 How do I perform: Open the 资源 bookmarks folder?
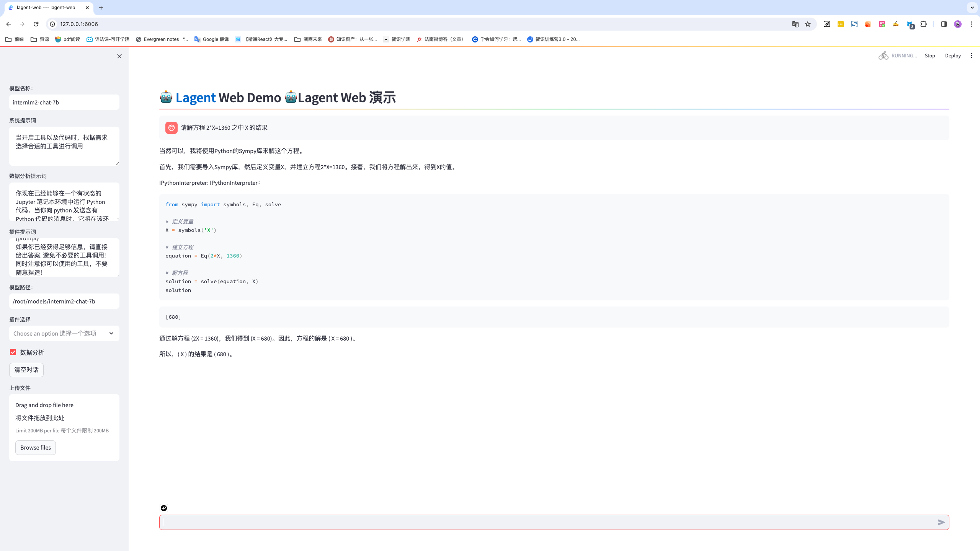pos(40,39)
